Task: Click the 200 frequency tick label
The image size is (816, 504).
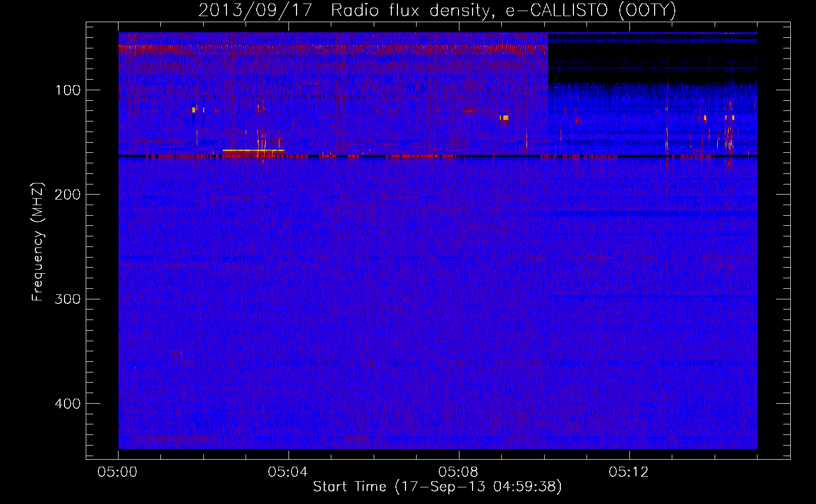Action: coord(68,195)
